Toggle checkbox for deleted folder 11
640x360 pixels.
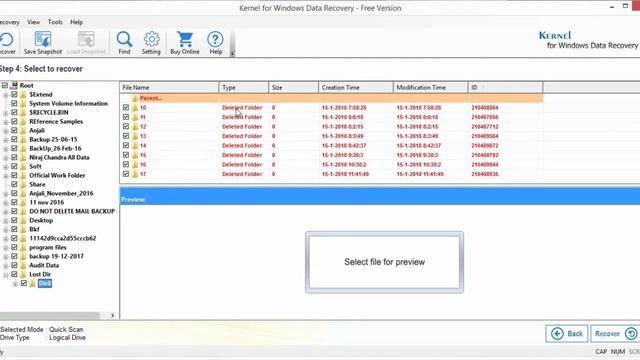click(x=126, y=117)
